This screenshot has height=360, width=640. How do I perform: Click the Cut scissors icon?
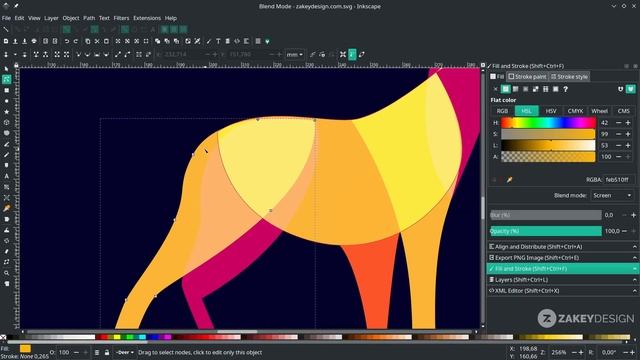[x=97, y=41]
